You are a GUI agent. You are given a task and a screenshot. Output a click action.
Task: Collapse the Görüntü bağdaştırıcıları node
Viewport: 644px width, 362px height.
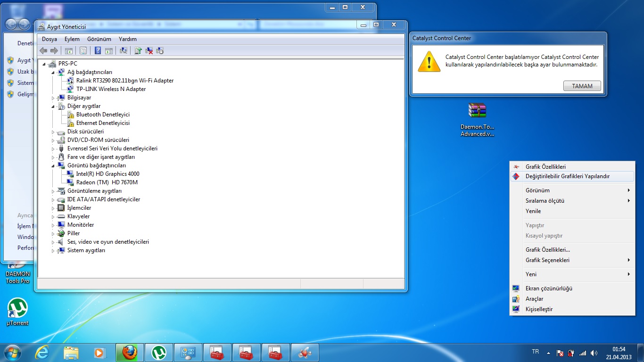[53, 165]
